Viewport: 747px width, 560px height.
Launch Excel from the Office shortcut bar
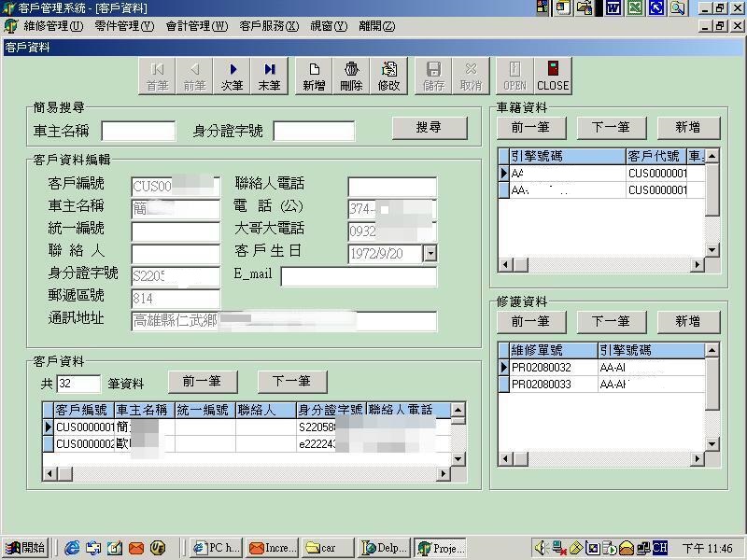click(x=635, y=7)
